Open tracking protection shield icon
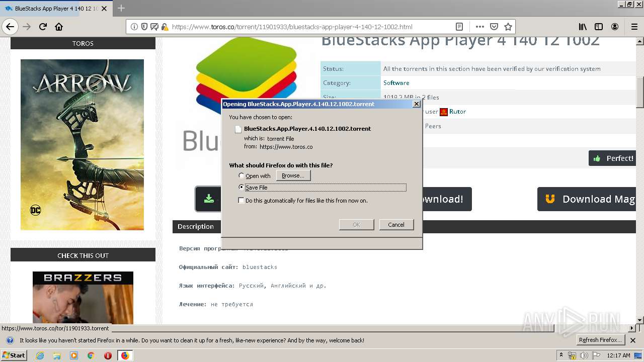The width and height of the screenshot is (644, 362). pyautogui.click(x=144, y=27)
